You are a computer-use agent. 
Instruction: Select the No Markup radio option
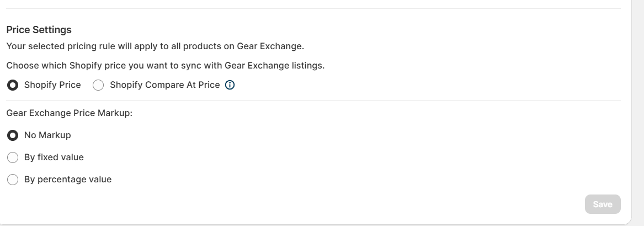click(x=13, y=135)
